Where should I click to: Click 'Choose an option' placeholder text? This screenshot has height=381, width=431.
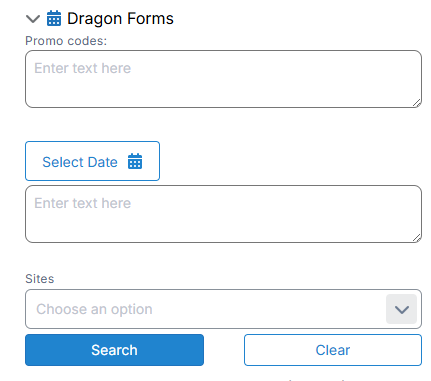tap(94, 309)
